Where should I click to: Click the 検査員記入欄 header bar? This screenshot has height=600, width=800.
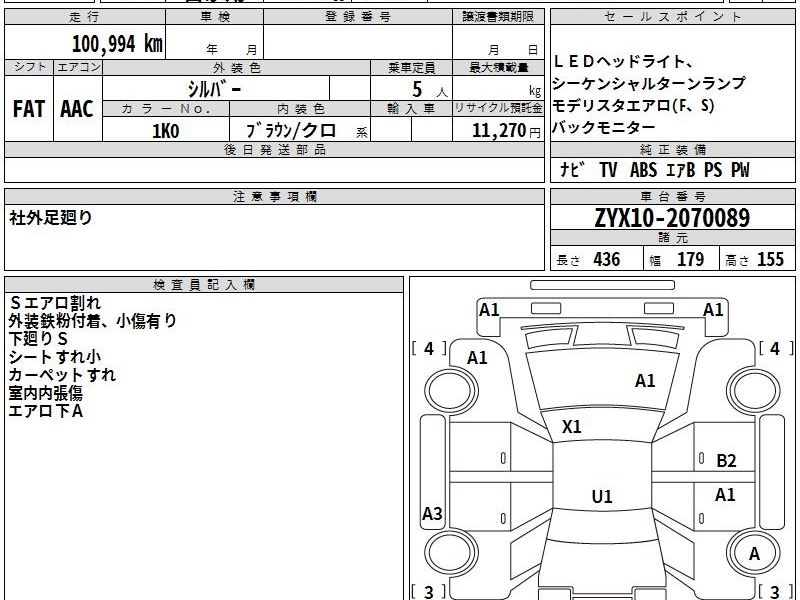(x=204, y=285)
